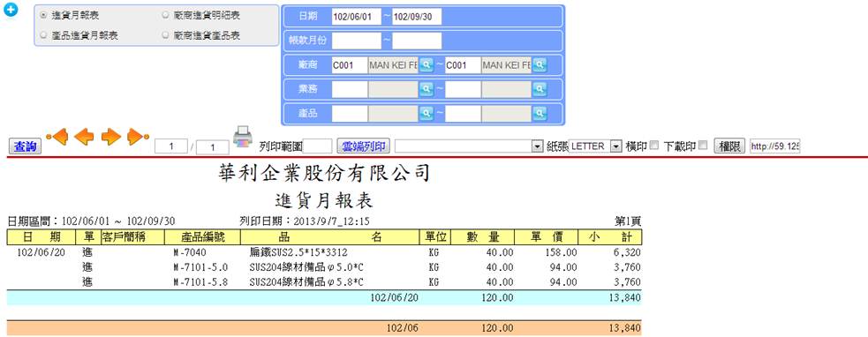Go to previous page arrow
Image resolution: width=868 pixels, height=337 pixels.
84,137
